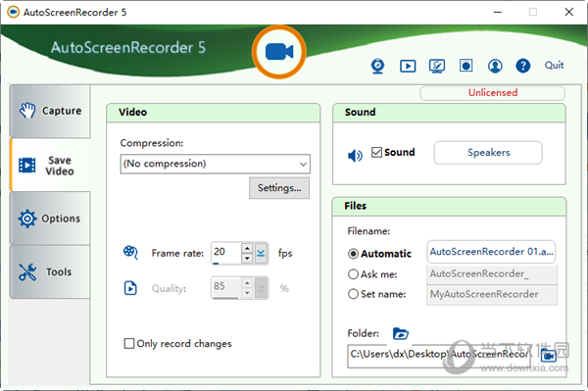The width and height of the screenshot is (588, 391).
Task: Decrease quality with down arrow
Action: click(x=247, y=293)
